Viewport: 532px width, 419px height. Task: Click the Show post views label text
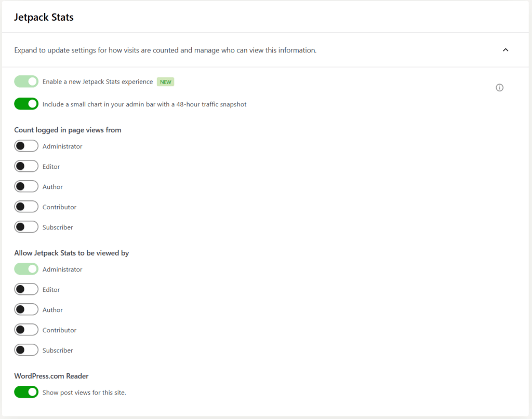(84, 393)
